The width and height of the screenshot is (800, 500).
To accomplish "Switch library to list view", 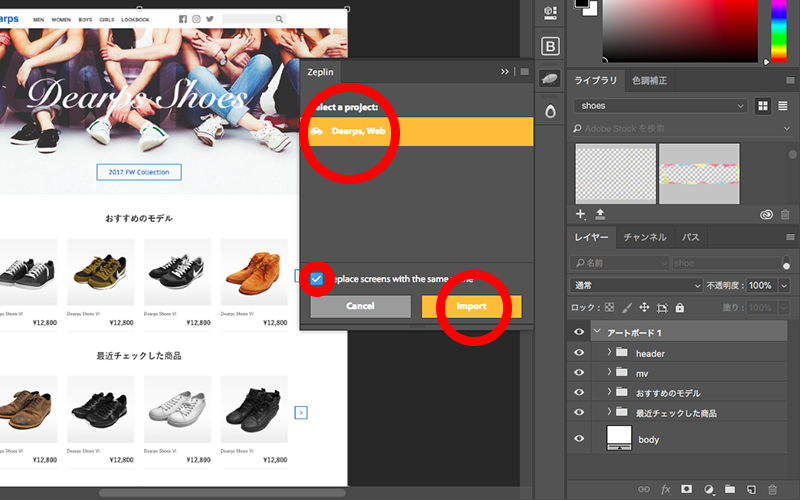I will 783,106.
